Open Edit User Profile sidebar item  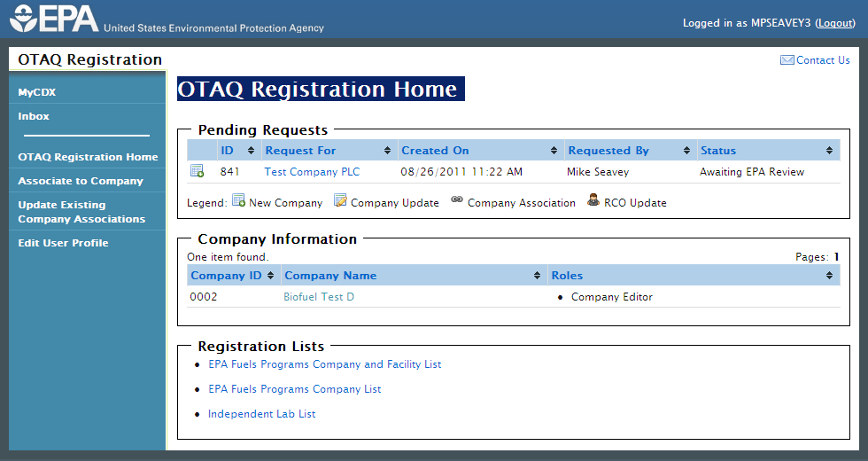coord(63,243)
